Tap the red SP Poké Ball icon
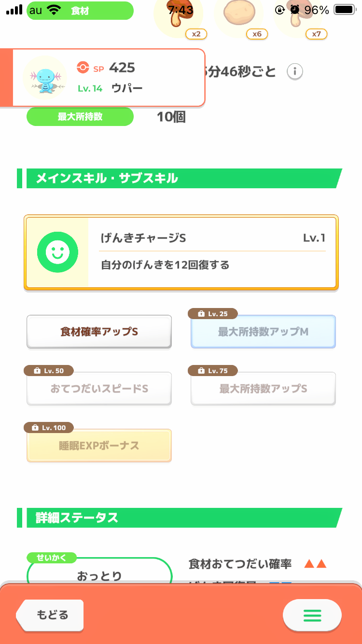This screenshot has width=362, height=644. (x=83, y=68)
